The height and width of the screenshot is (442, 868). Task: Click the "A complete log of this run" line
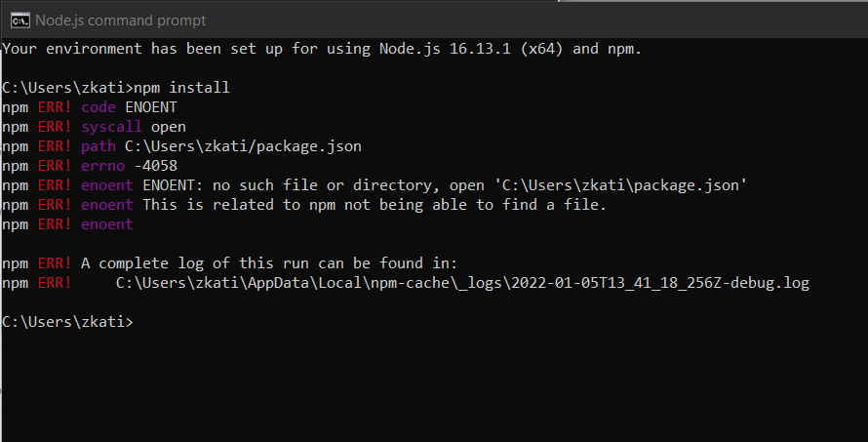[269, 263]
